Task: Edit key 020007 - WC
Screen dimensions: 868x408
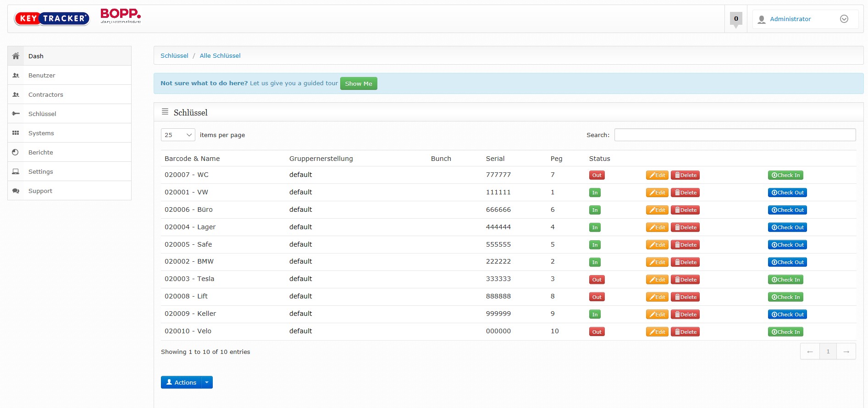Action: (x=657, y=175)
